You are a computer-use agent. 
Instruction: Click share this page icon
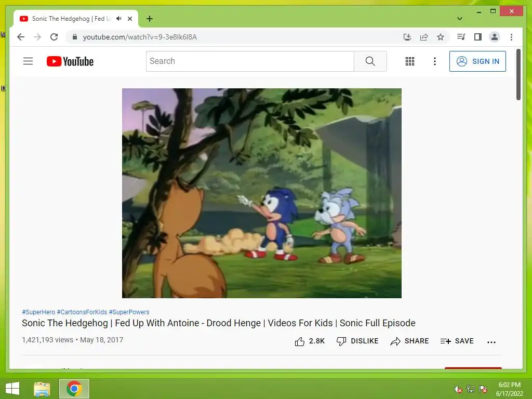click(x=424, y=37)
